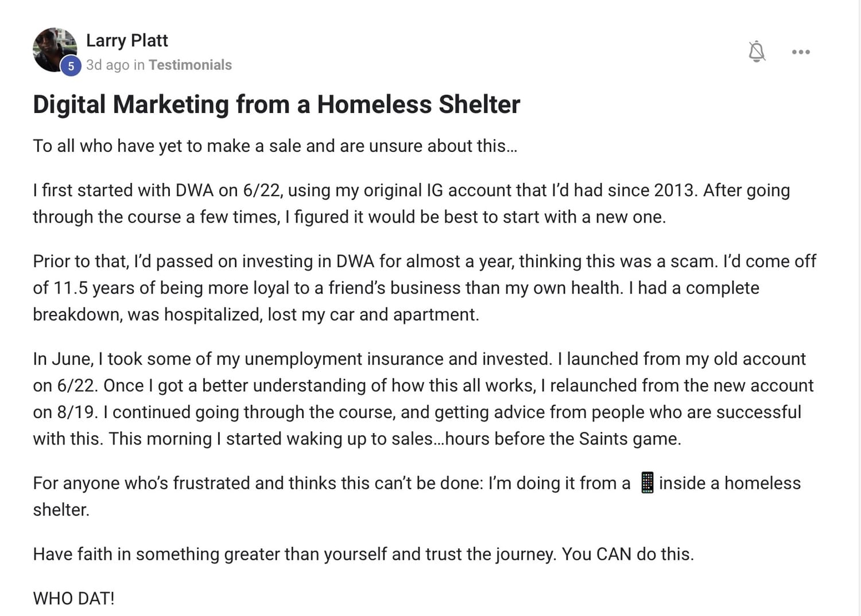Viewport: 861px width, 616px height.
Task: Click the line starting "with this. This morning I started"
Action: pos(356,439)
